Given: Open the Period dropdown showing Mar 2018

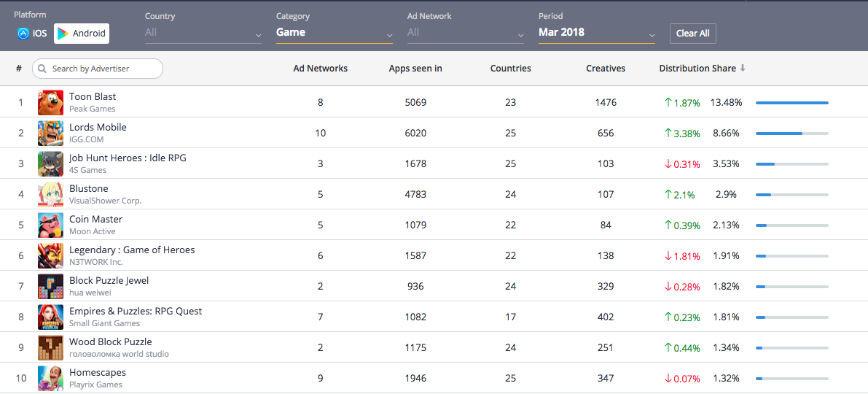Looking at the screenshot, I should tap(597, 34).
